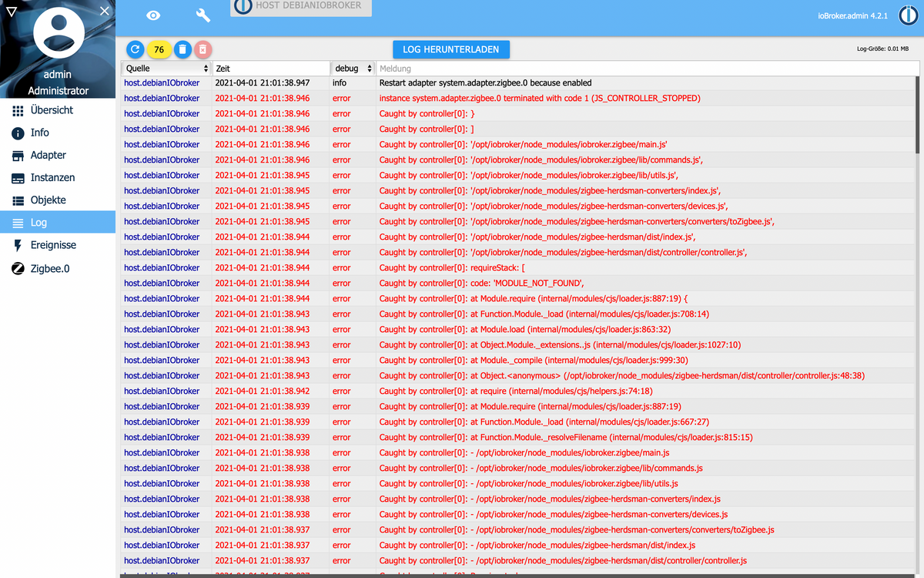
Task: Click the 'Function.Module._load (loader.js:708:14)' message
Action: point(544,314)
